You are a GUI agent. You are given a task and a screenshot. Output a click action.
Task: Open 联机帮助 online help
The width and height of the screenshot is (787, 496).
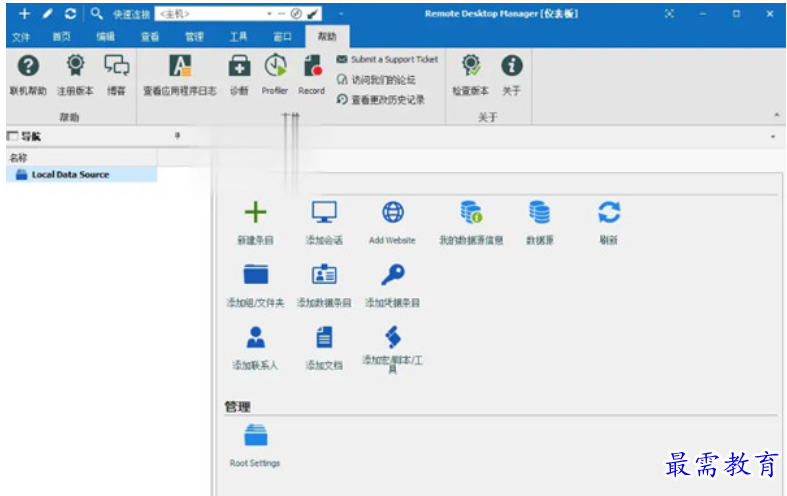click(28, 75)
